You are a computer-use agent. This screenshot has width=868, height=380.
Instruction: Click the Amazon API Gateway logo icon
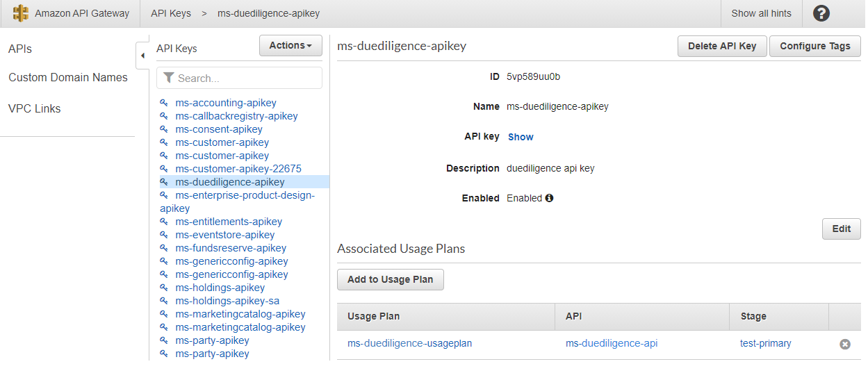[21, 13]
